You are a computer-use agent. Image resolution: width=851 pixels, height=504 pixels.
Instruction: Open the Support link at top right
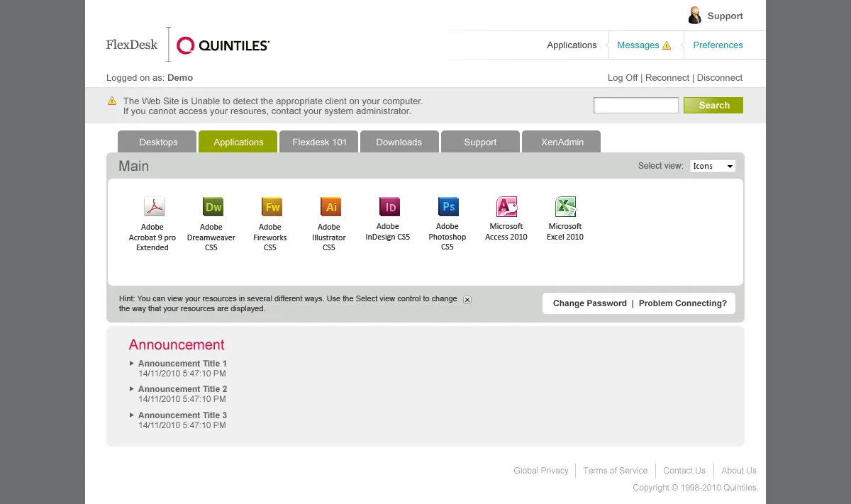(x=725, y=16)
